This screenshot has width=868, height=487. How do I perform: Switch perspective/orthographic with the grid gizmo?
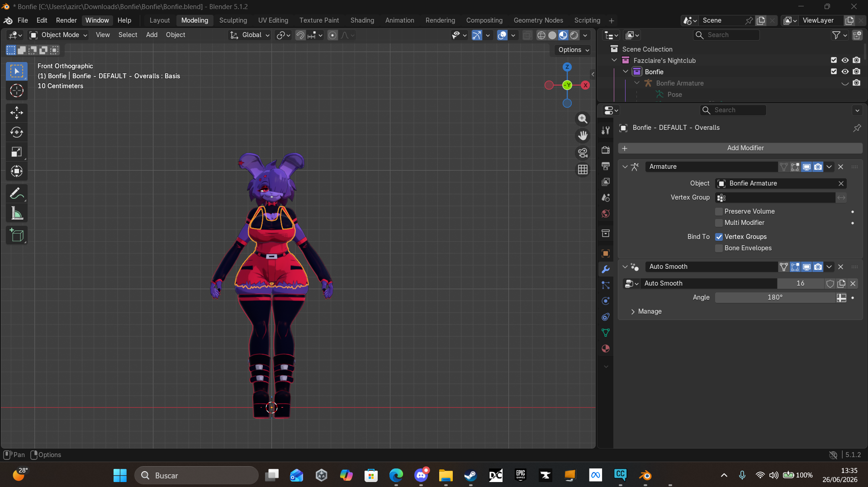coord(583,170)
